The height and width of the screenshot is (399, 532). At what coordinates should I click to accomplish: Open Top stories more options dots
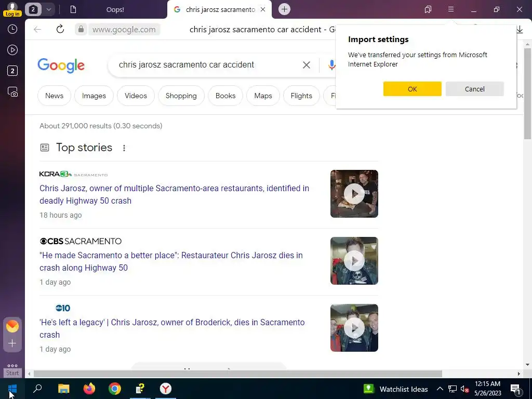(124, 148)
